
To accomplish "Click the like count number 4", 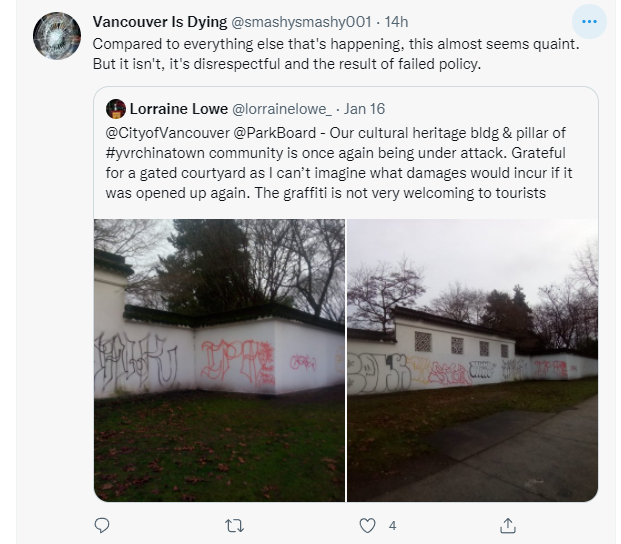I will [x=392, y=526].
